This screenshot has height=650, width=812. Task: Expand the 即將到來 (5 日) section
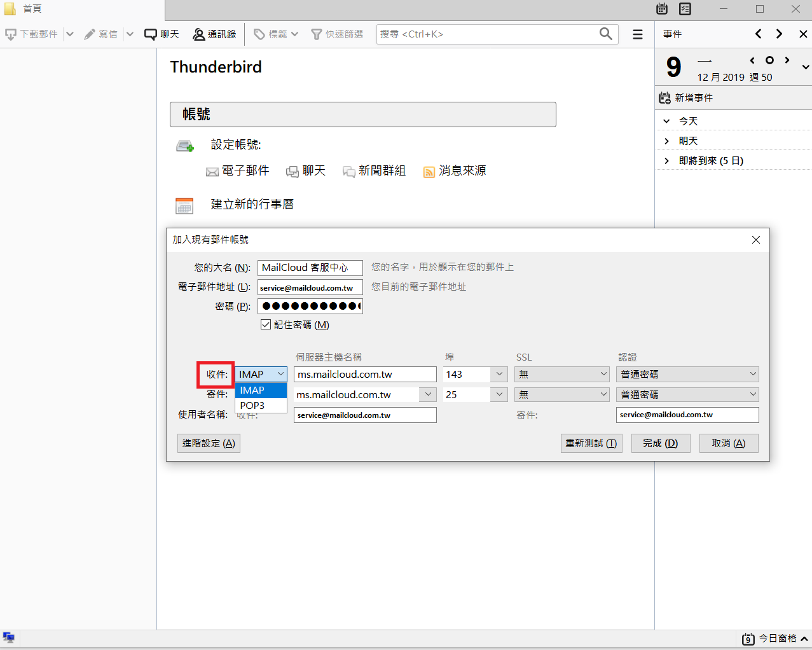666,161
